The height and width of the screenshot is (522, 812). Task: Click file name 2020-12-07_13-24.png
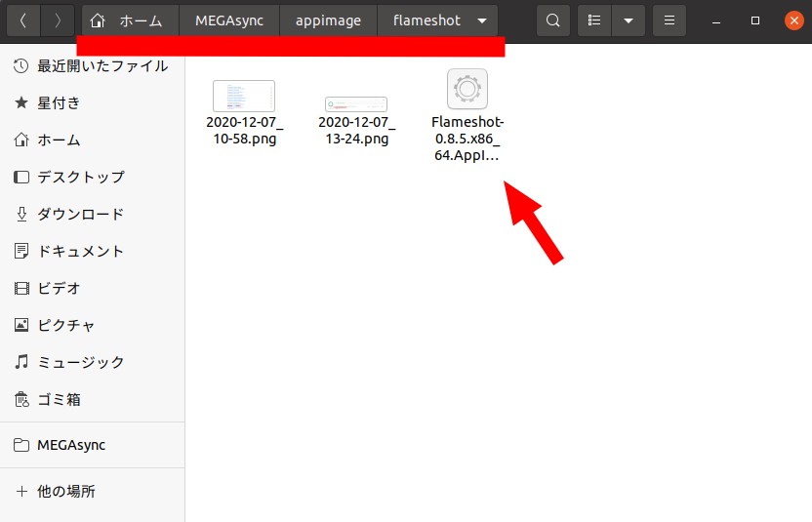tap(357, 131)
